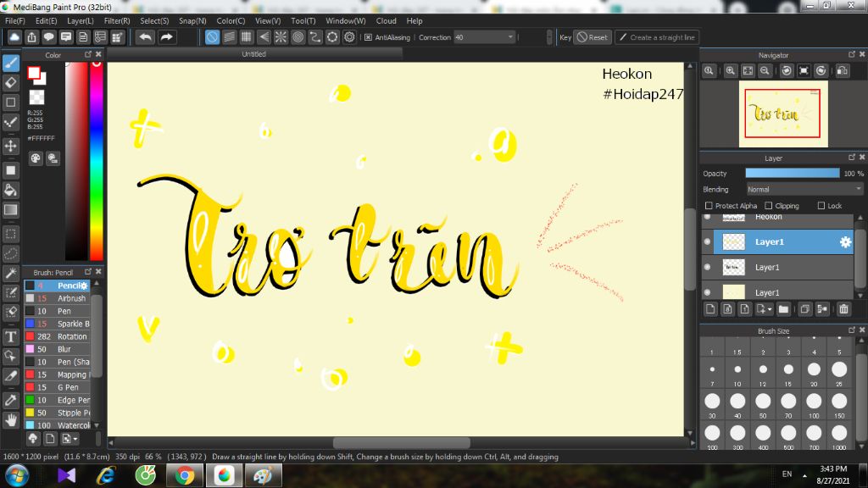Open the color palette icon
The width and height of the screenshot is (868, 488).
coord(36,158)
